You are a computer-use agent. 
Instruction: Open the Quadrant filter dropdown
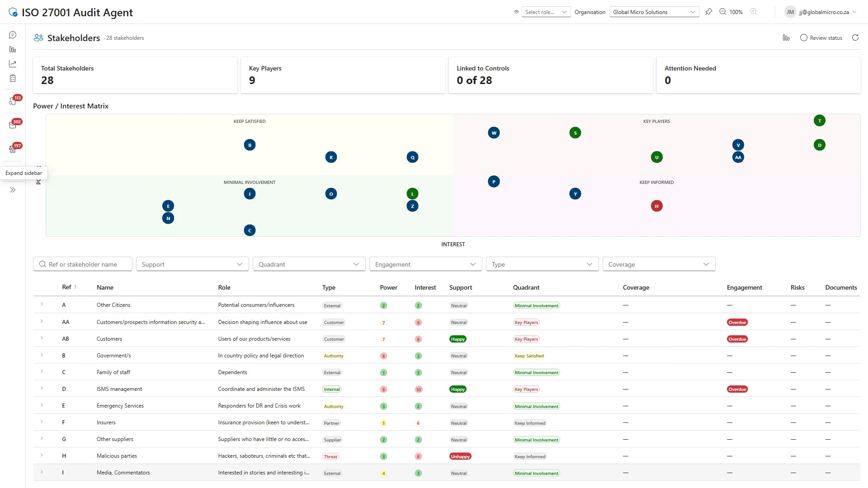click(309, 264)
